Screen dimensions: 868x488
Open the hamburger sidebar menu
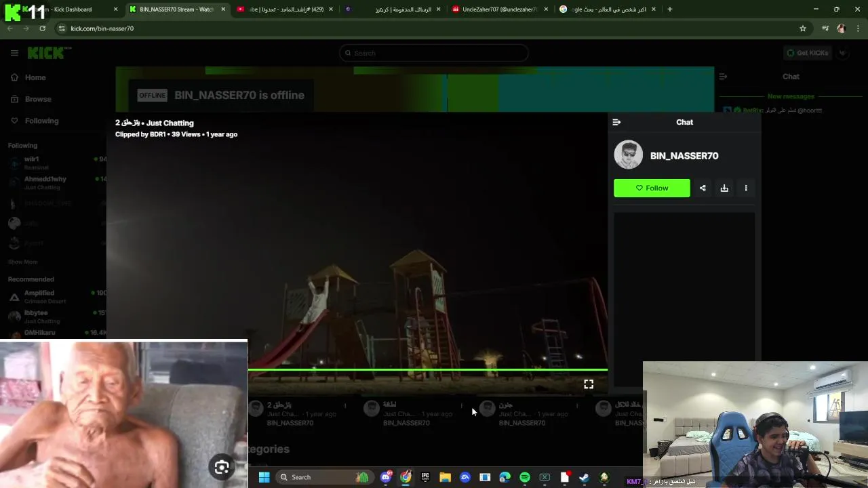14,53
